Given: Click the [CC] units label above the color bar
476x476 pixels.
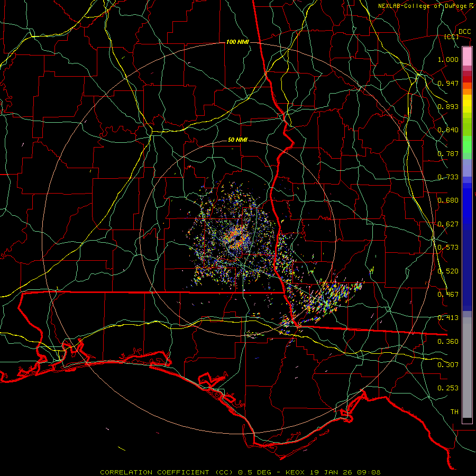Looking at the screenshot, I should 451,36.
